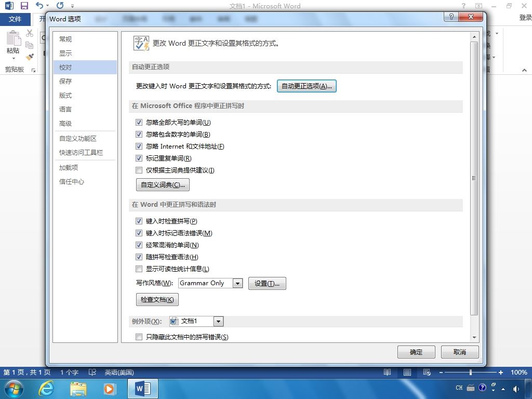Toggle 随拼写检查语法 checkbox

139,257
